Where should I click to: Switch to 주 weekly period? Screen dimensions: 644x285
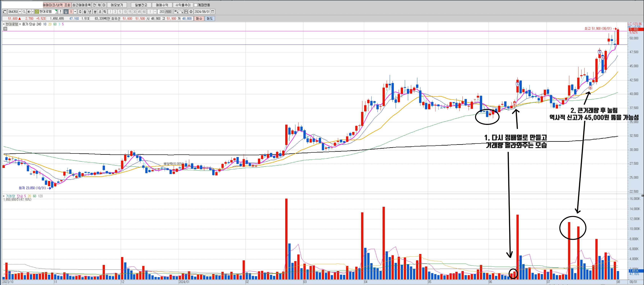[80, 12]
